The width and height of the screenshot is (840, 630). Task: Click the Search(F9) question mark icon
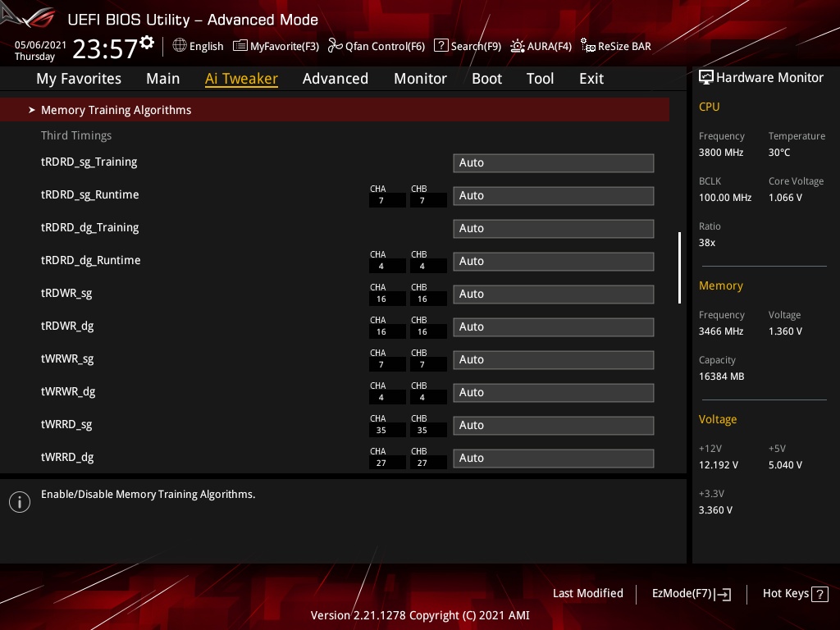[441, 46]
